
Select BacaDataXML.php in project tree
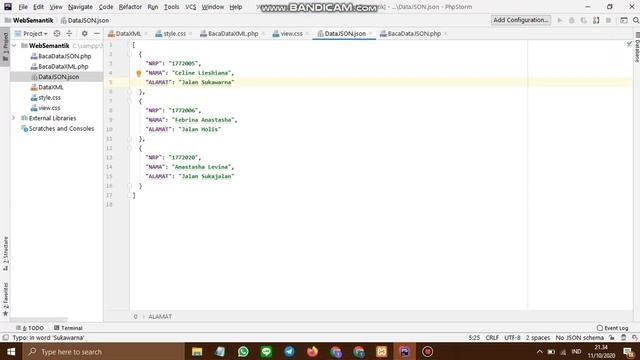(63, 66)
